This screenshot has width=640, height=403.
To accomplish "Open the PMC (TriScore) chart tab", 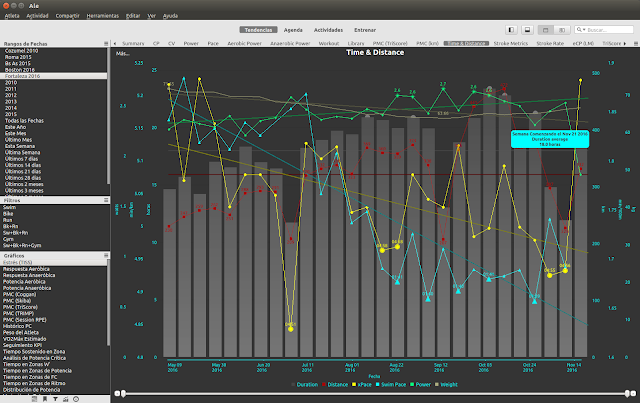I will [390, 43].
